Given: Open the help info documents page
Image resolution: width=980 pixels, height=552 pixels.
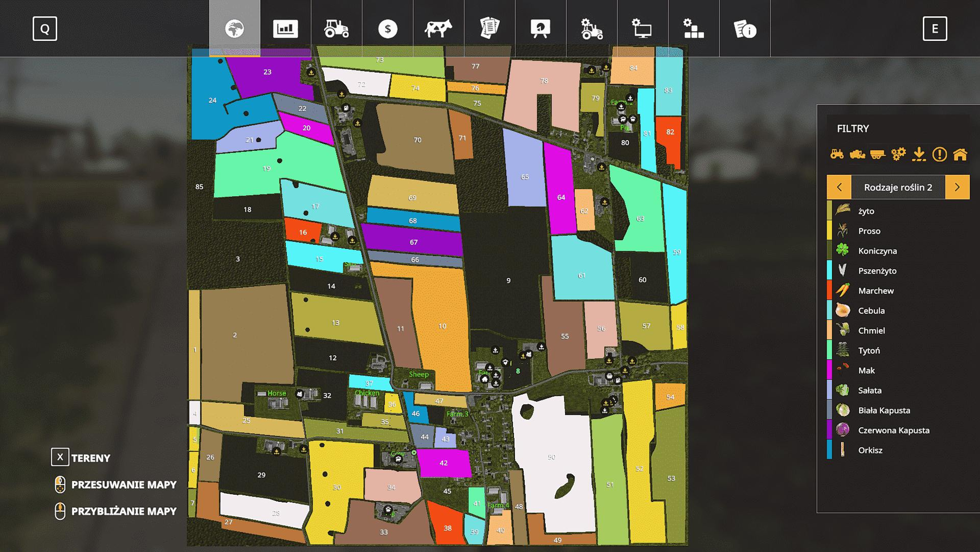Looking at the screenshot, I should [745, 28].
